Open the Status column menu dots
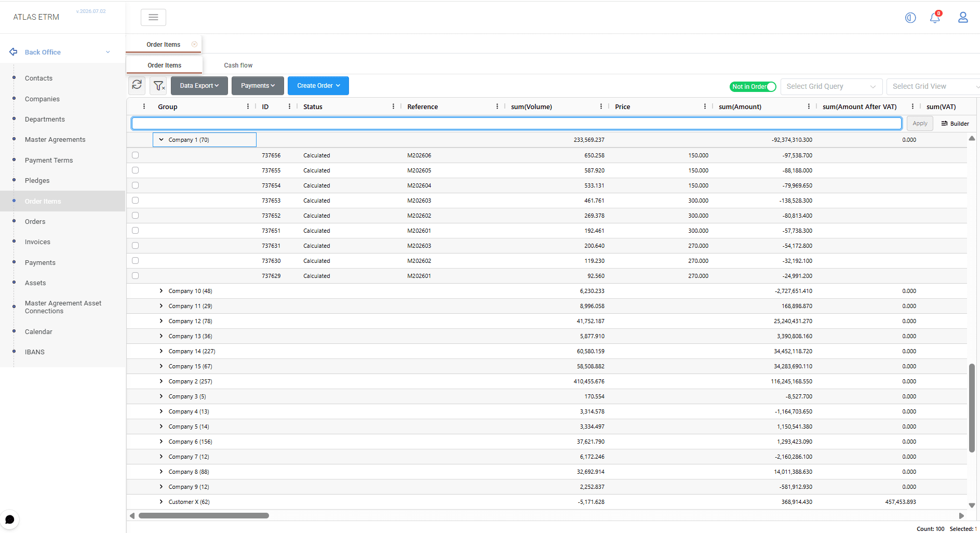This screenshot has width=980, height=533. pos(393,106)
